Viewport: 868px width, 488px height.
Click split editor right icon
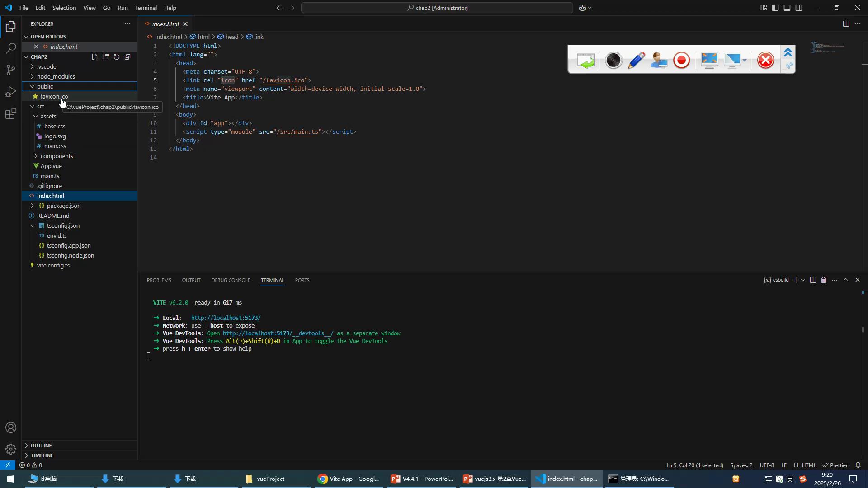[846, 24]
